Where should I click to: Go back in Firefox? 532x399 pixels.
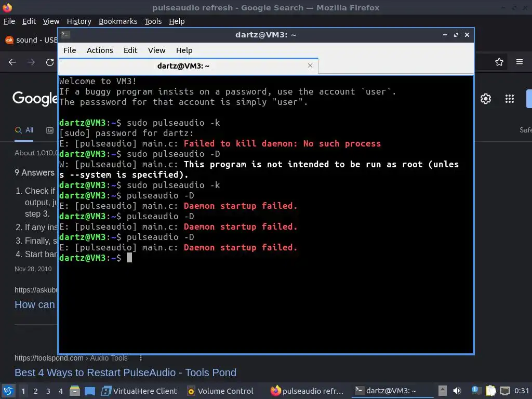[12, 62]
